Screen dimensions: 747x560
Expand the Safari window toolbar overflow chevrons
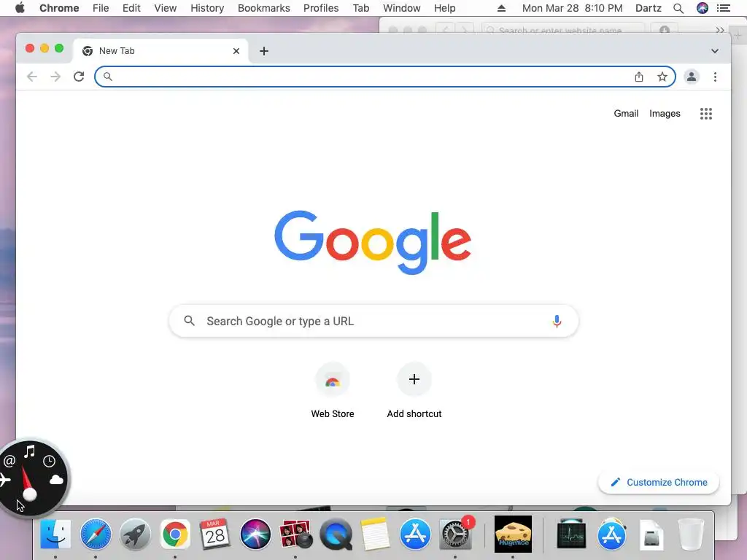click(719, 30)
